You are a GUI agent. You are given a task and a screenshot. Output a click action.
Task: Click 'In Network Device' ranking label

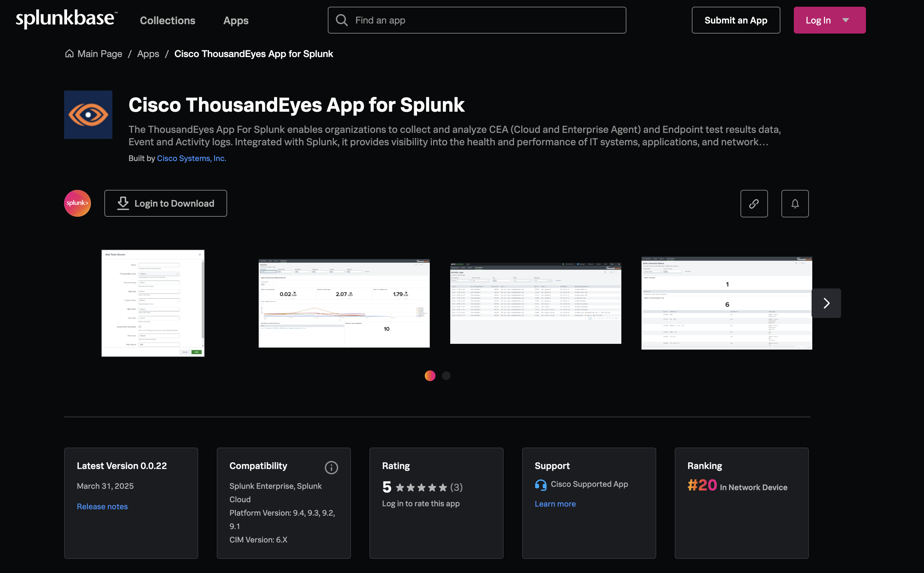[754, 487]
